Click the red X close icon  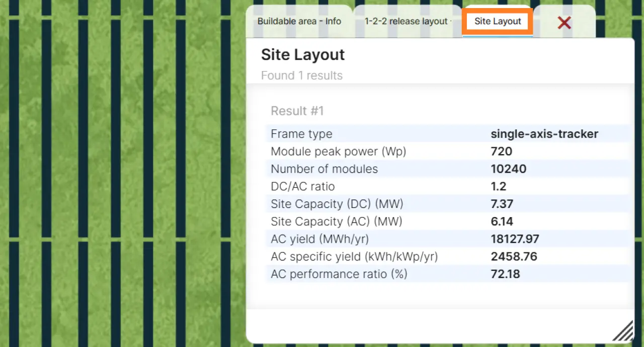tap(564, 22)
